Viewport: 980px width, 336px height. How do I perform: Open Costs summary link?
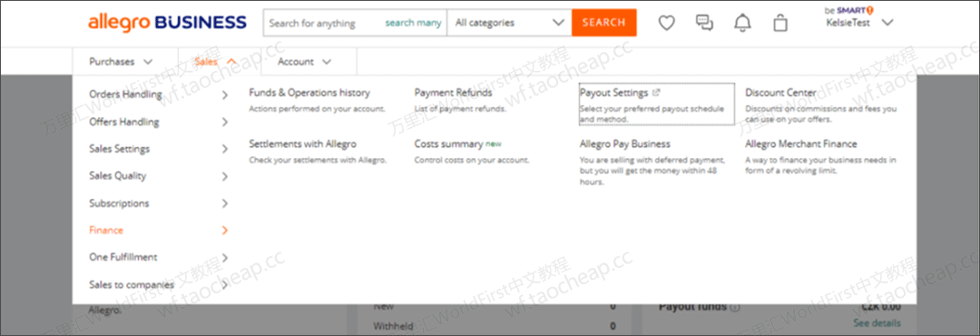449,143
